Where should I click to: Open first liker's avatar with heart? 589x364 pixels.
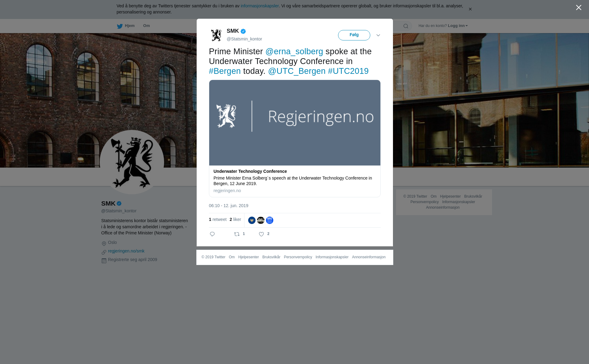tap(252, 220)
